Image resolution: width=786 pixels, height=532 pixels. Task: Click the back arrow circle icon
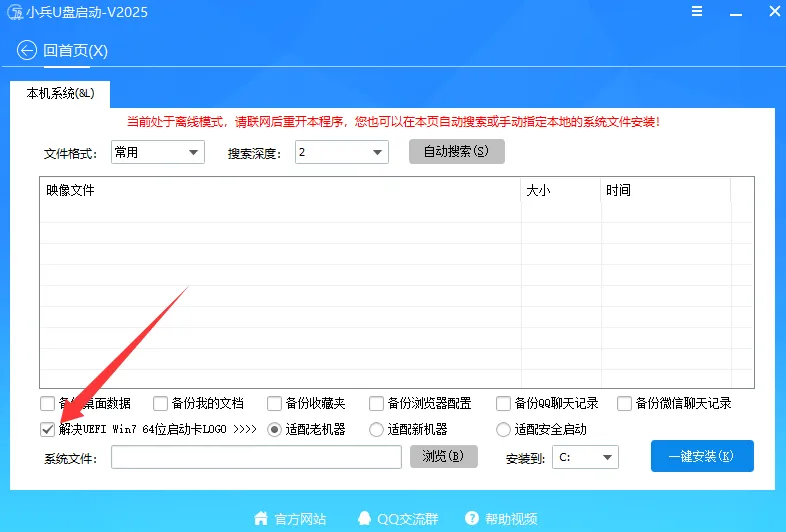(x=27, y=50)
